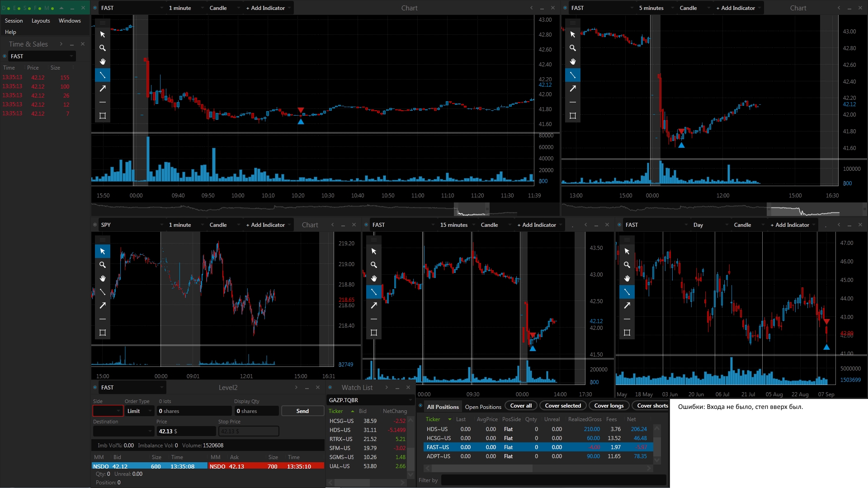Select rectangle tool in FAST 1 minute chart
Viewport: 868px width, 488px height.
[103, 116]
